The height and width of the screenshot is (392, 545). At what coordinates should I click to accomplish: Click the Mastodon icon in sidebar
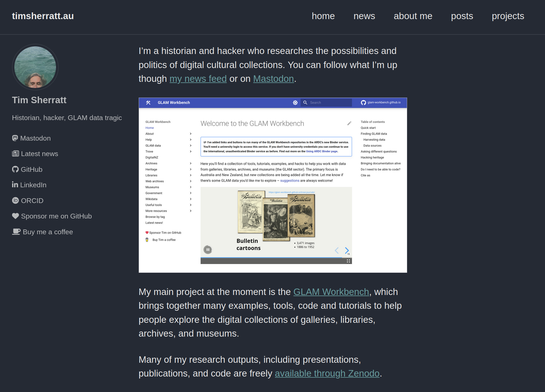15,138
